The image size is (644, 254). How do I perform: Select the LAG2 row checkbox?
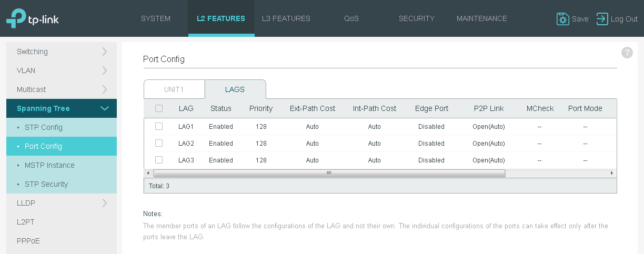pos(159,143)
